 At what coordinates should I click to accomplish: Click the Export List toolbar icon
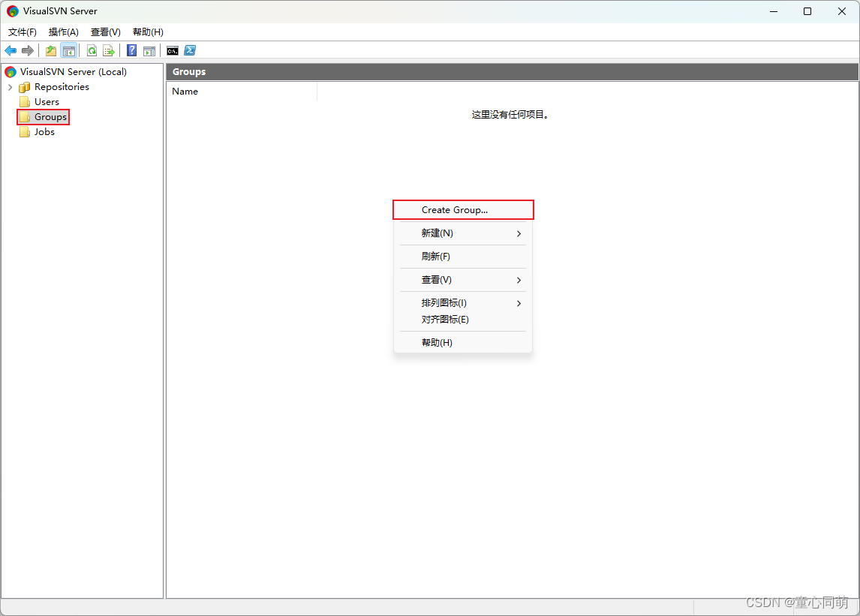(109, 50)
